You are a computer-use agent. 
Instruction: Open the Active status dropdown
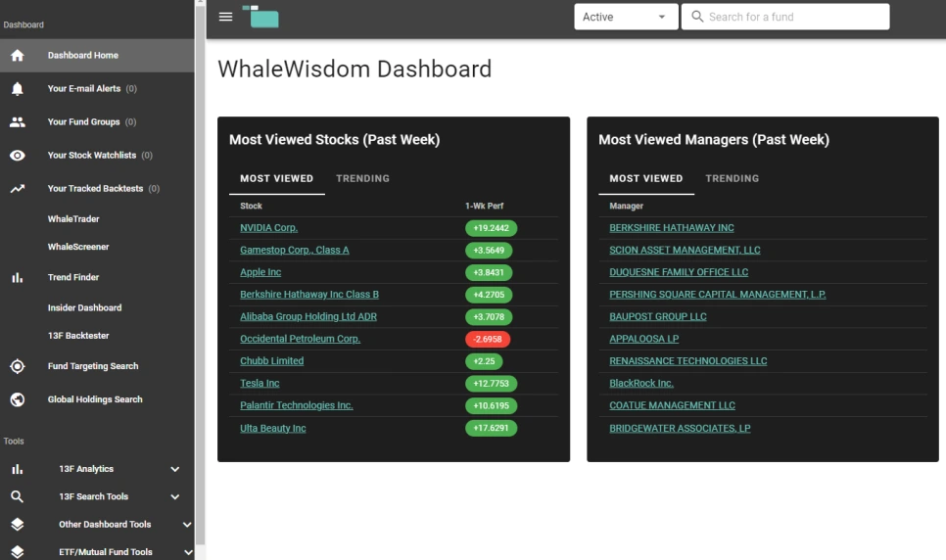coord(626,17)
